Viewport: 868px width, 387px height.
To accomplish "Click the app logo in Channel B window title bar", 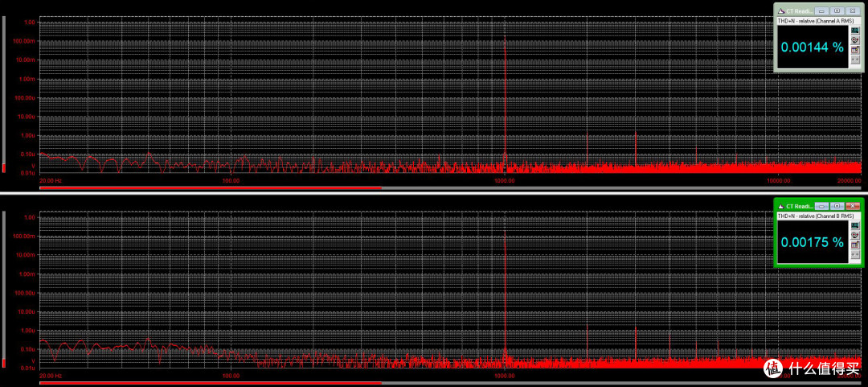I will [x=782, y=206].
